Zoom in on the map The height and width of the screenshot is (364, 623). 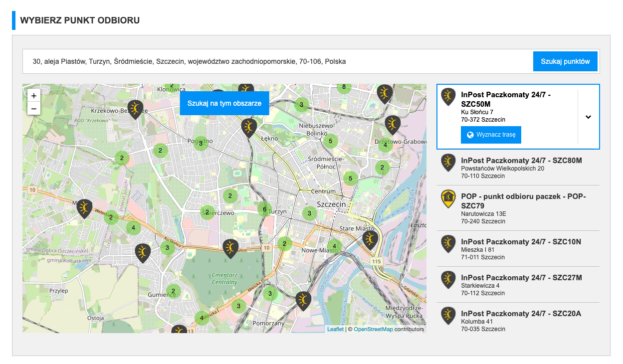click(34, 96)
